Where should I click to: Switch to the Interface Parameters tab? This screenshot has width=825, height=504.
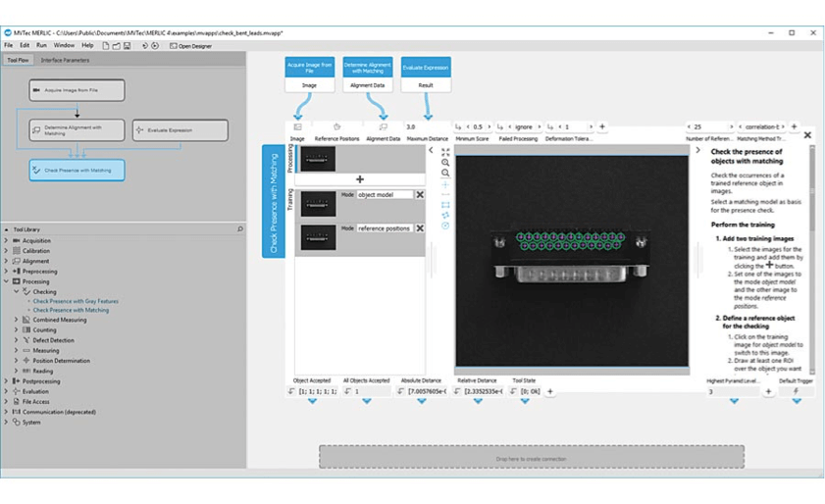[66, 60]
